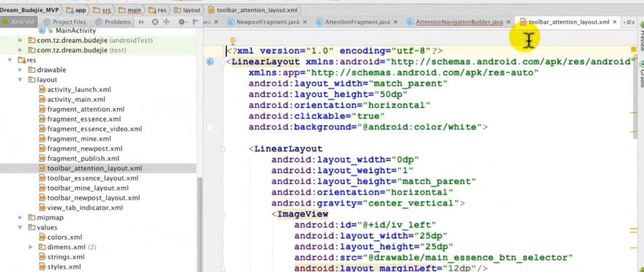Image resolution: width=644 pixels, height=272 pixels.
Task: Click the yellow lightbulb intention icon
Action: (232, 41)
